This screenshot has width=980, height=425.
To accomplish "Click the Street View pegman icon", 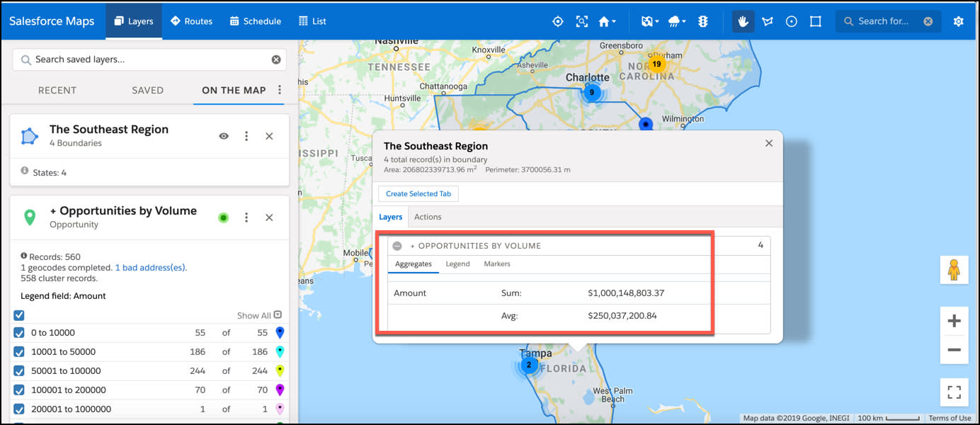I will [x=954, y=270].
